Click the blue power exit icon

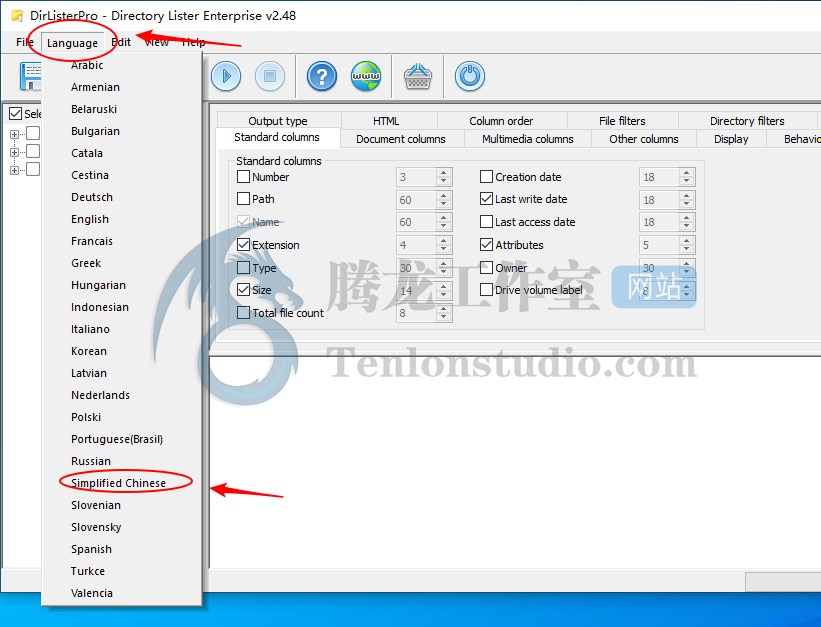(x=470, y=76)
